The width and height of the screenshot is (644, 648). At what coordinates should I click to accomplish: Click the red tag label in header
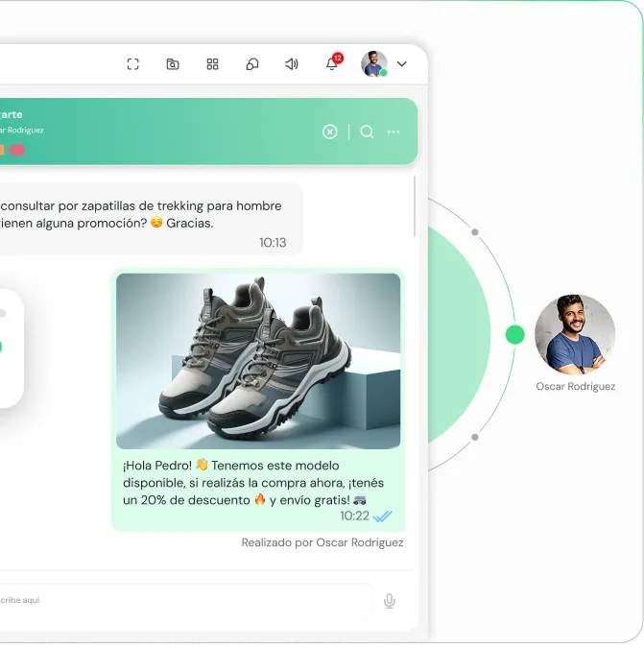16,150
